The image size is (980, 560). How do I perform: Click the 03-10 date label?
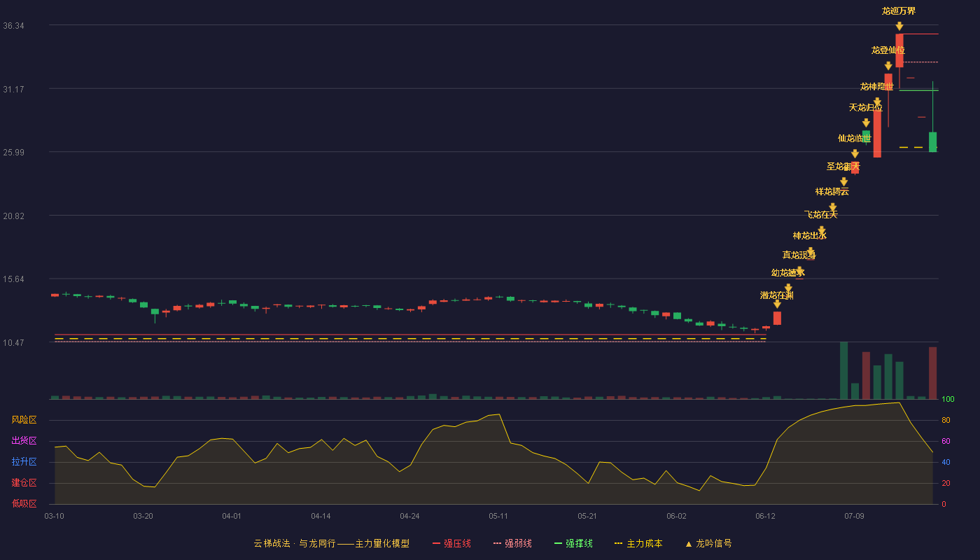(x=55, y=516)
